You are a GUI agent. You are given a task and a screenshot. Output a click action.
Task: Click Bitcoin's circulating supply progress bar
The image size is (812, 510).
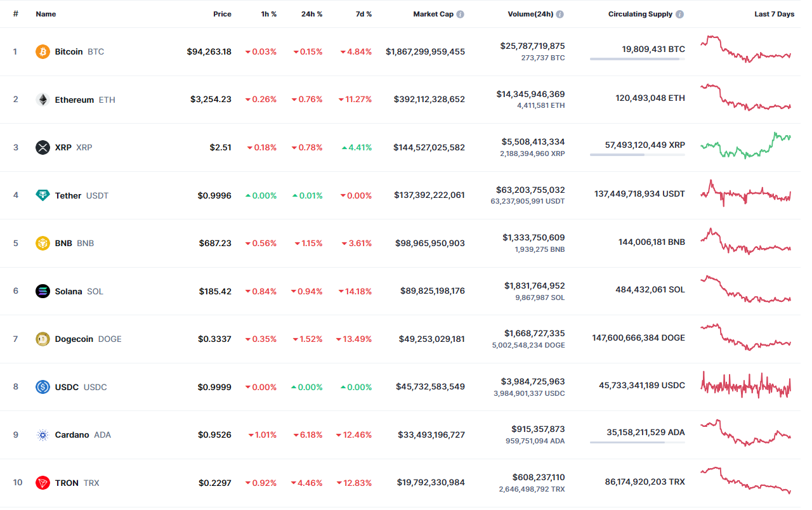click(x=638, y=59)
